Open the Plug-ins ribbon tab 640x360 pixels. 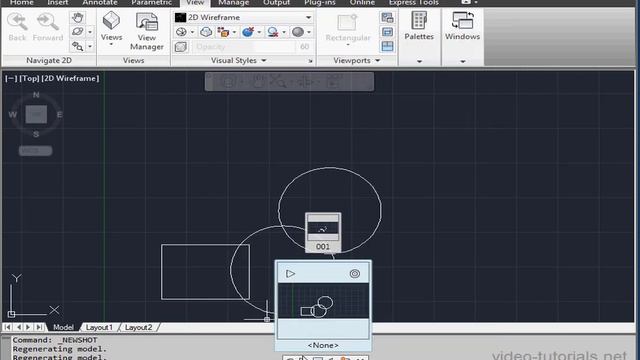pyautogui.click(x=320, y=3)
